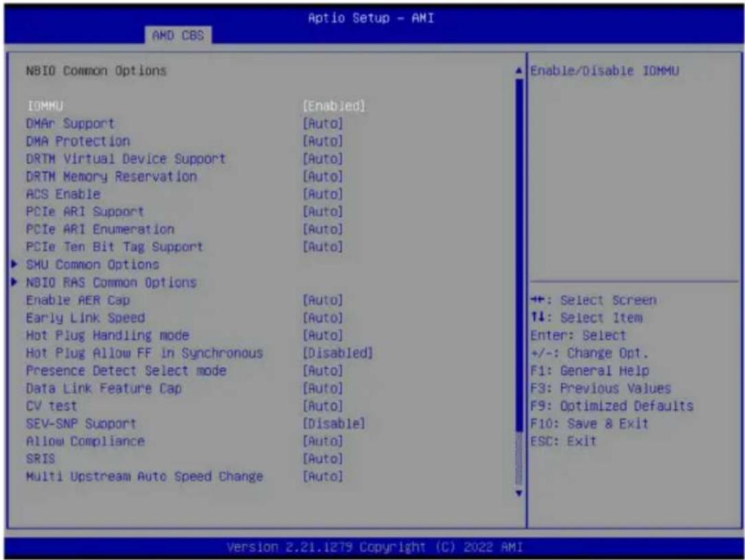Viewport: 745px width, 560px height.
Task: Select Hot Plug Allow FF in Synchronous
Action: pos(144,353)
